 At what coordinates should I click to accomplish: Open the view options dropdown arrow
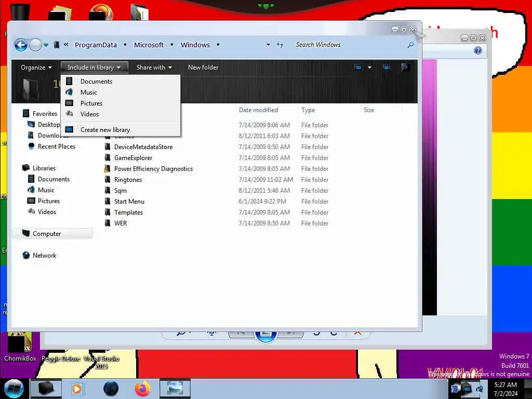coord(369,68)
